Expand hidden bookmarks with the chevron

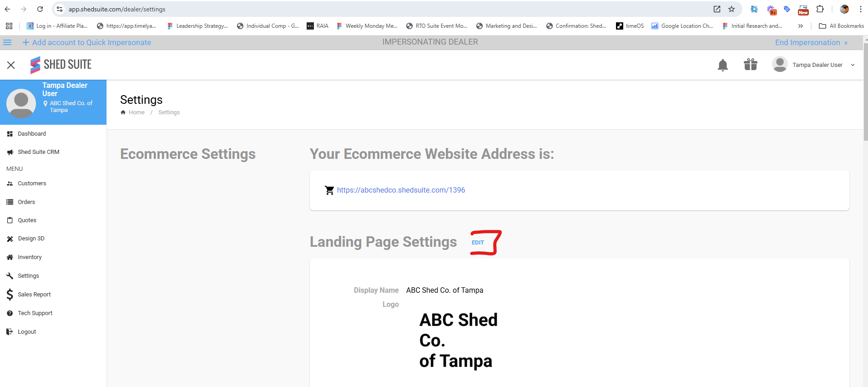pos(801,26)
